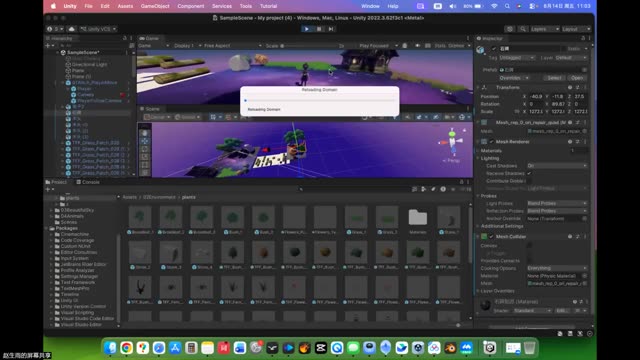
Task: Select the Rect tool in Scene toolbar
Action: coord(144,165)
